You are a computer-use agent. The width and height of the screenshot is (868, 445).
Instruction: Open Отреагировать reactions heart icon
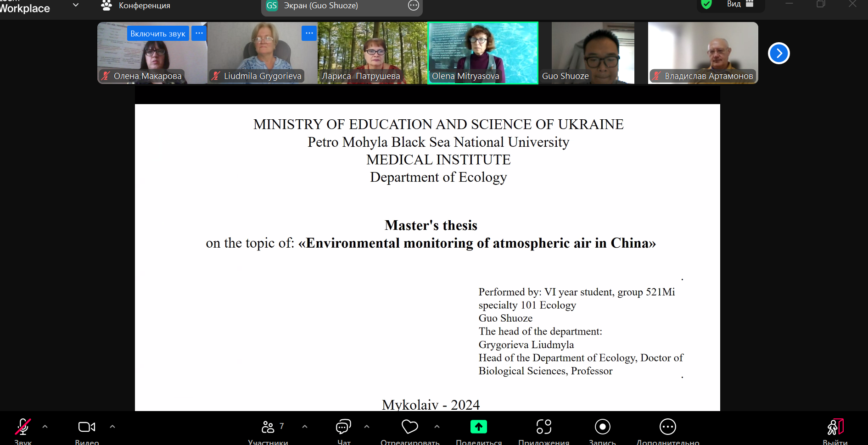pyautogui.click(x=410, y=427)
